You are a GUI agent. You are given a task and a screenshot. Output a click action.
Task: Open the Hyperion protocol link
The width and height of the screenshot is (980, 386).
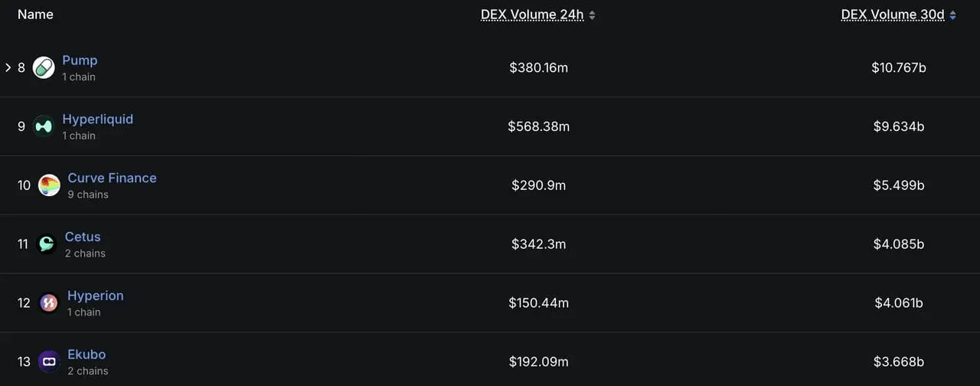tap(95, 296)
